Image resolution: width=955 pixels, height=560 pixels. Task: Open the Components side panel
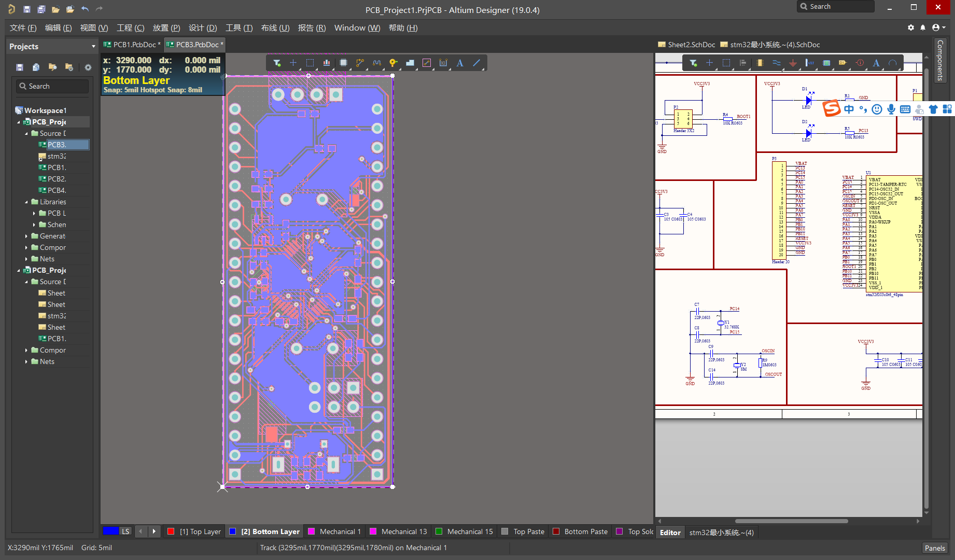[939, 61]
